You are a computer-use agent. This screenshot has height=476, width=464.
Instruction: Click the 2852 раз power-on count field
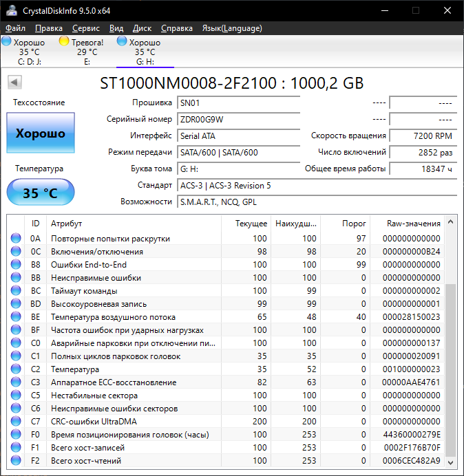423,152
